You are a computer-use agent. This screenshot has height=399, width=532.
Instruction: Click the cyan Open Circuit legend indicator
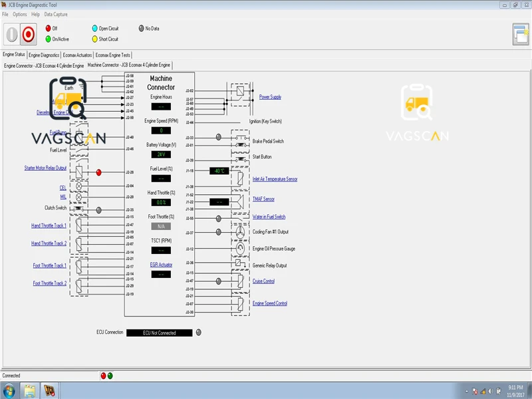coord(94,28)
